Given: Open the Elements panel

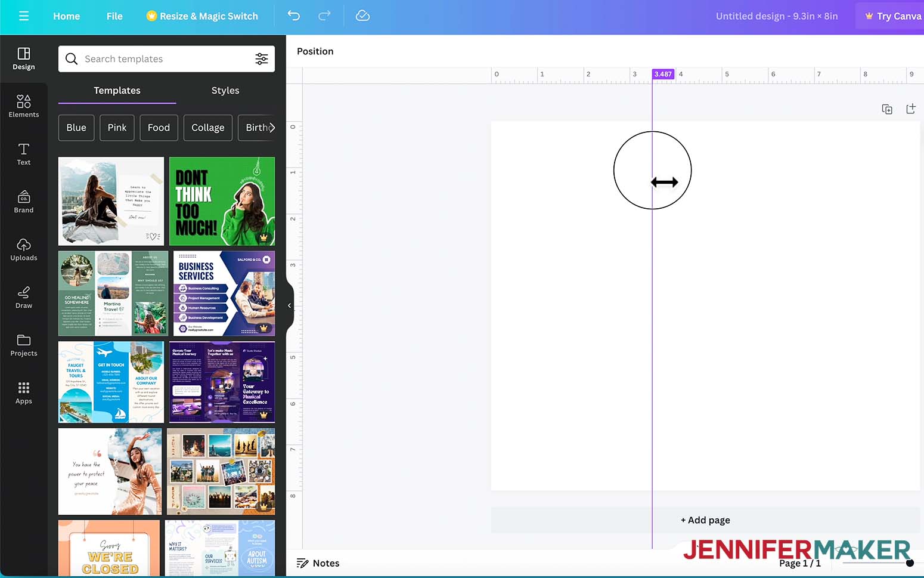Looking at the screenshot, I should tap(24, 106).
